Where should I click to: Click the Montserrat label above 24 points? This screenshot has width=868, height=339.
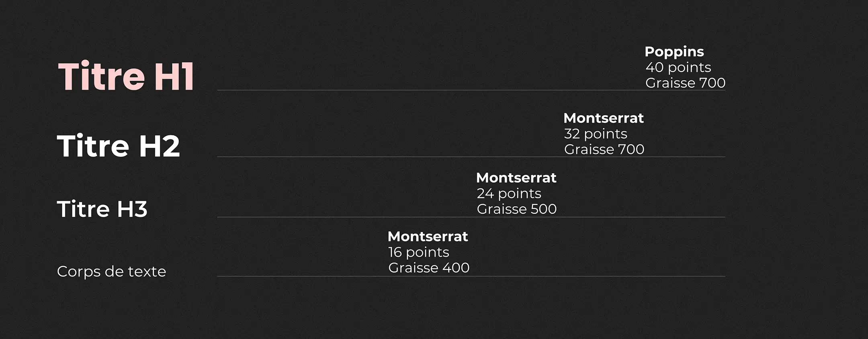click(x=516, y=178)
